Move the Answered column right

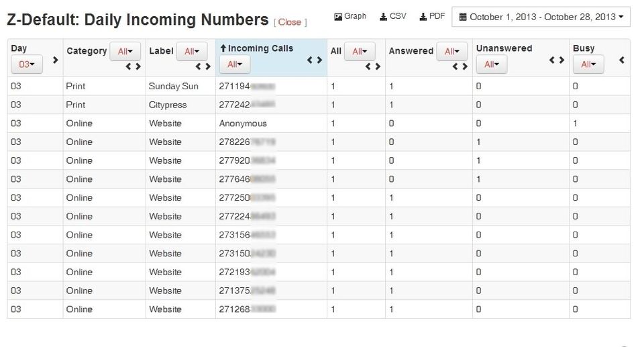click(465, 66)
